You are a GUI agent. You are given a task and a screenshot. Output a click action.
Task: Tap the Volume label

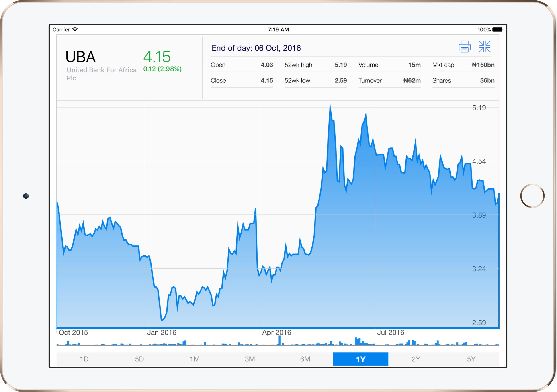point(368,65)
